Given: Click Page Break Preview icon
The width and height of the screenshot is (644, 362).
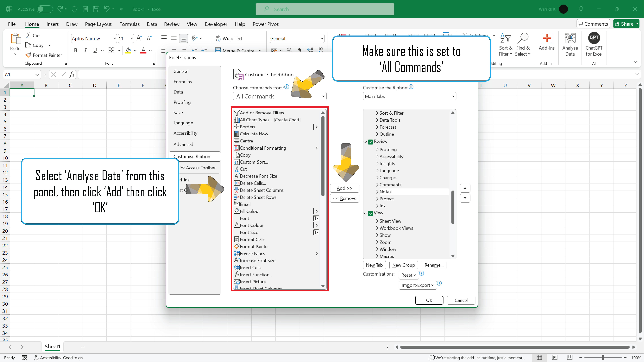Looking at the screenshot, I should pyautogui.click(x=569, y=357).
